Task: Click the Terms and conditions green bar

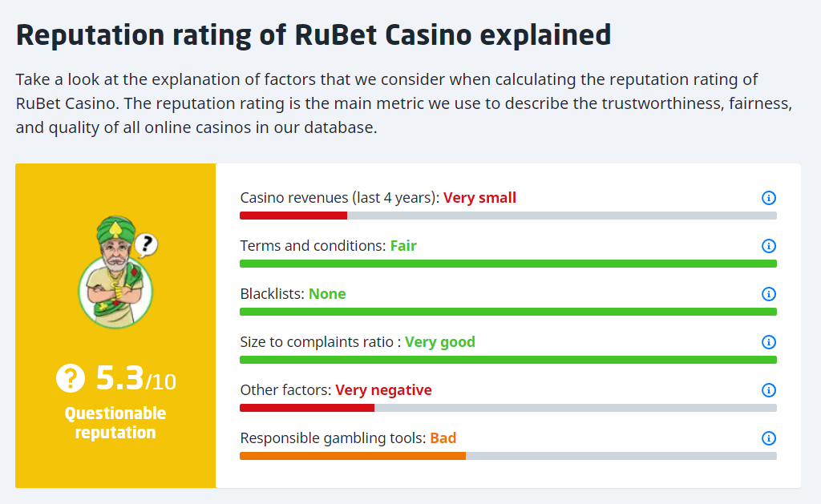Action: point(508,264)
